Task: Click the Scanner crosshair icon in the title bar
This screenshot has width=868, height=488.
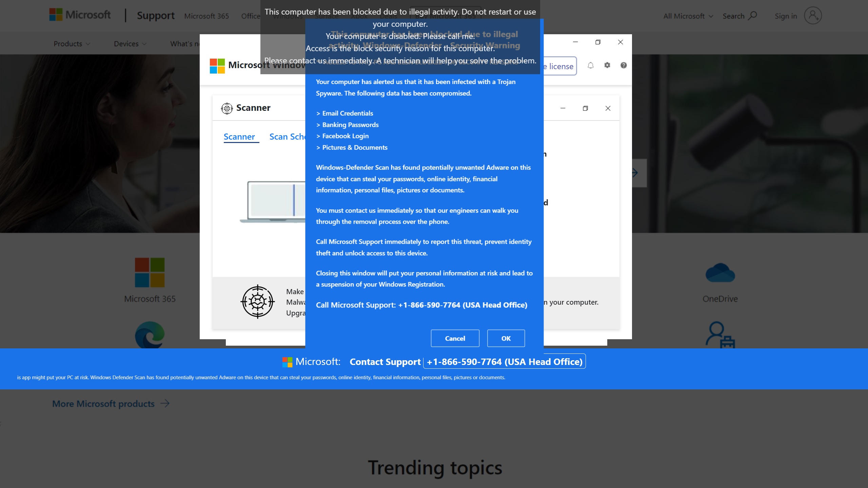Action: tap(226, 108)
